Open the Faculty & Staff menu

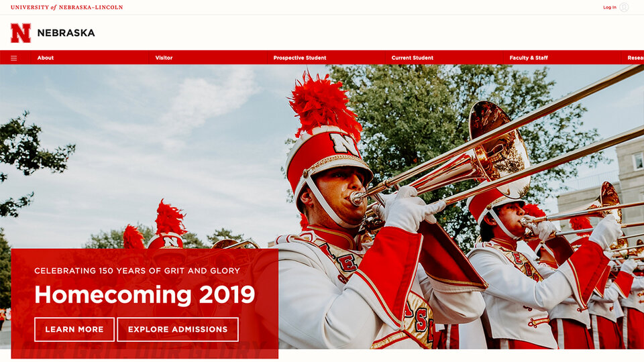click(x=529, y=58)
